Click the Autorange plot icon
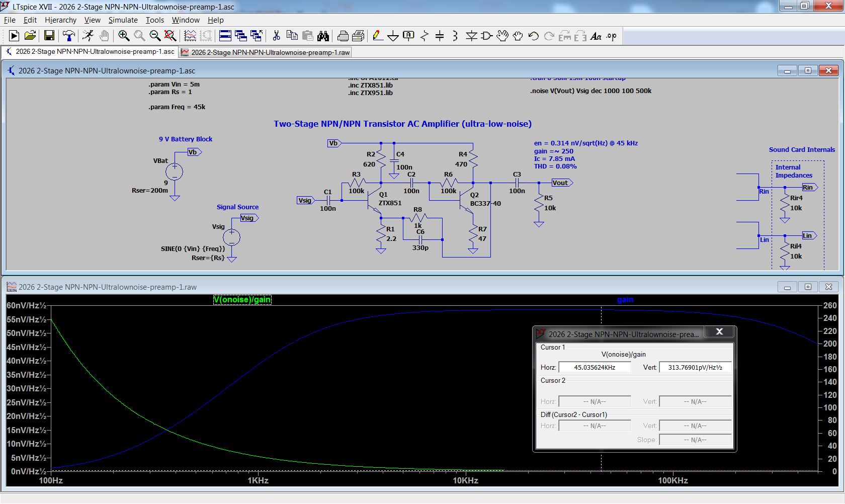845x504 pixels. tap(190, 36)
